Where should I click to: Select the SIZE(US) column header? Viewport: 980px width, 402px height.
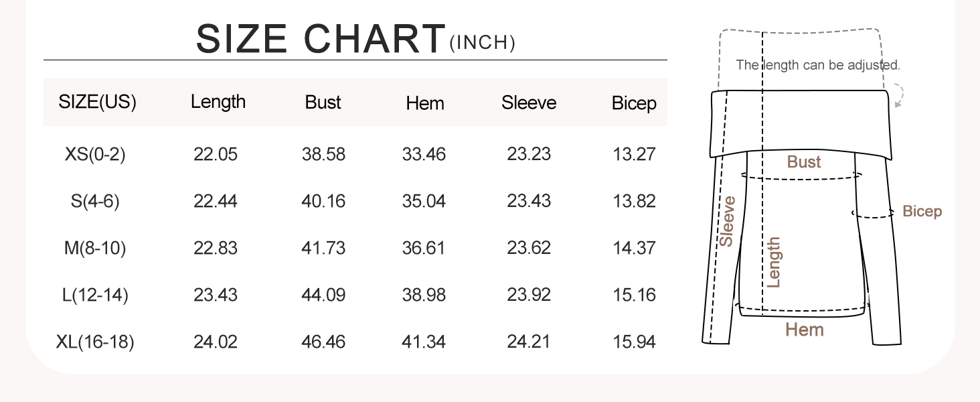[x=98, y=102]
